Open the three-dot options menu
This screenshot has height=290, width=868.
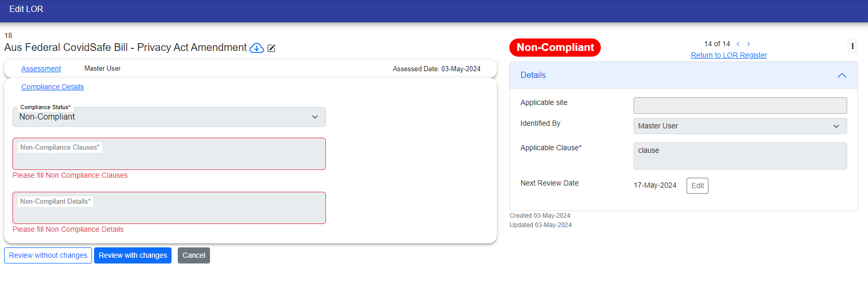pos(852,46)
